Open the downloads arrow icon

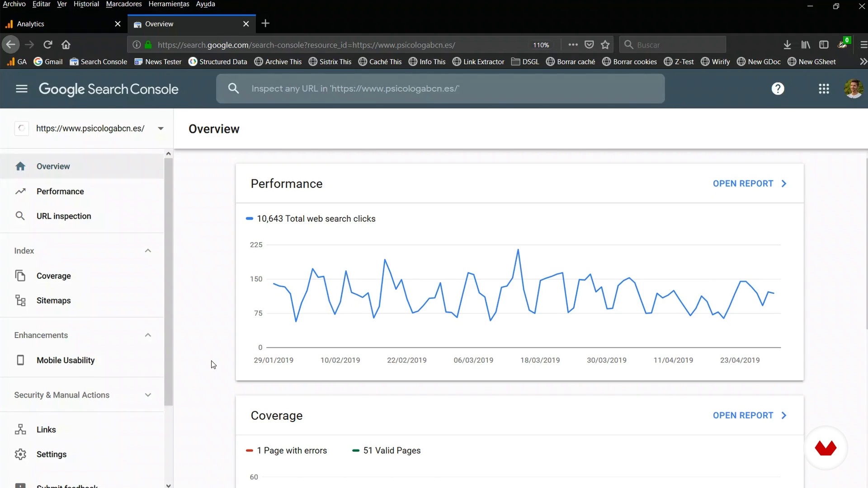(787, 45)
